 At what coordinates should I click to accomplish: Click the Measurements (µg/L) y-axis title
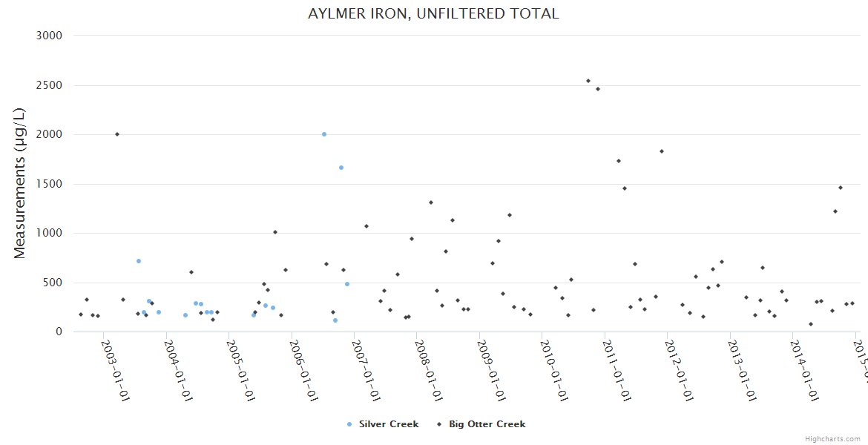pyautogui.click(x=20, y=183)
